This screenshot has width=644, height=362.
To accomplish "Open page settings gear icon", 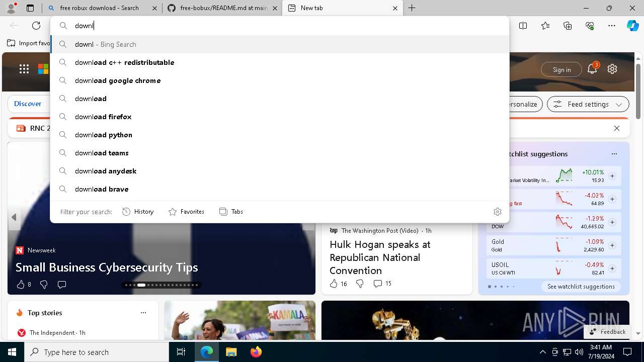I will pos(612,69).
